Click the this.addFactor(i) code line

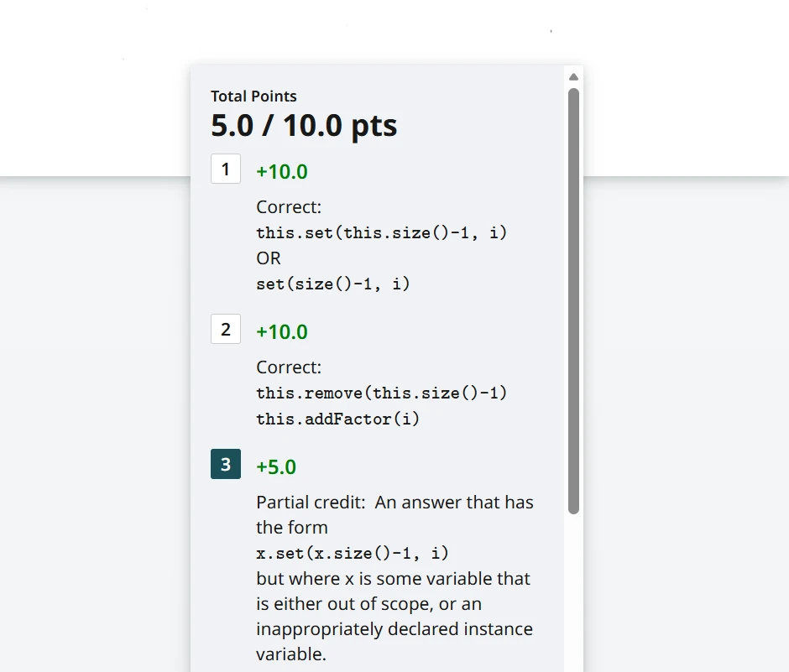pos(337,419)
